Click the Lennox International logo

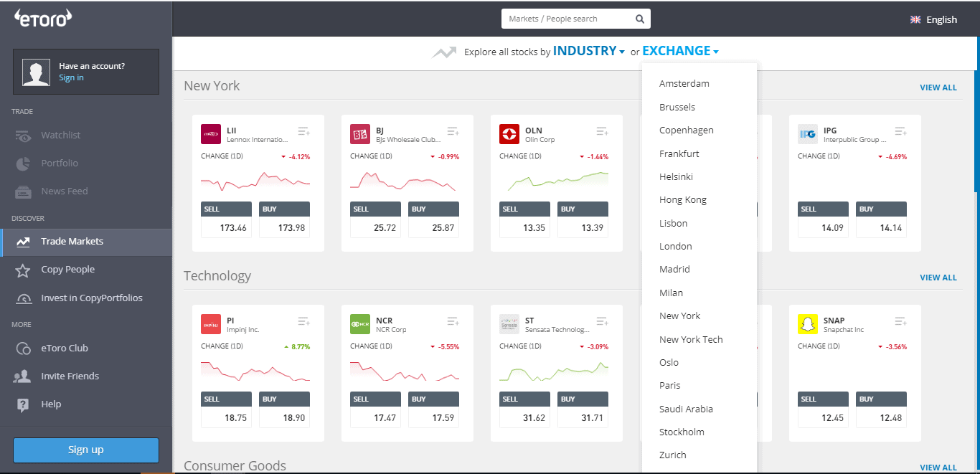point(211,134)
